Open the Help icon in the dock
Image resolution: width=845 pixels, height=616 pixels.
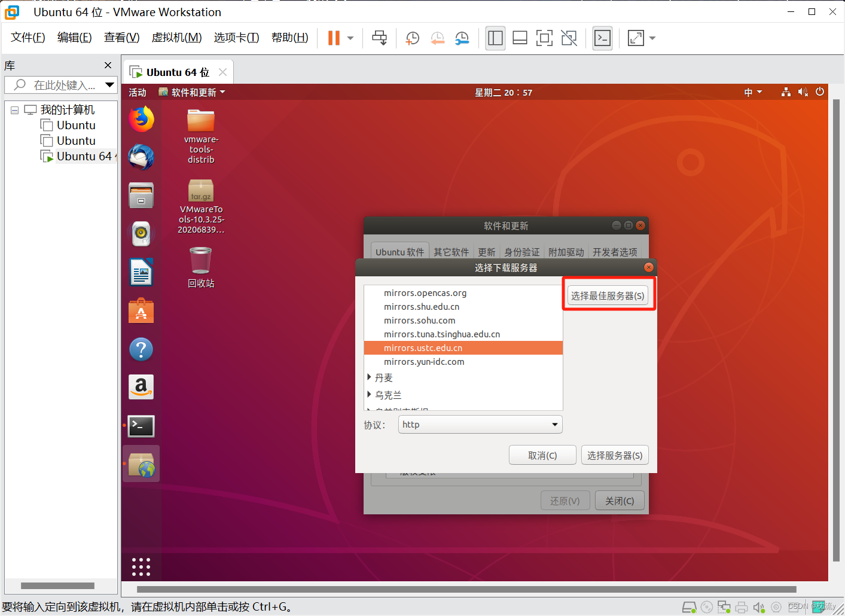pyautogui.click(x=141, y=349)
